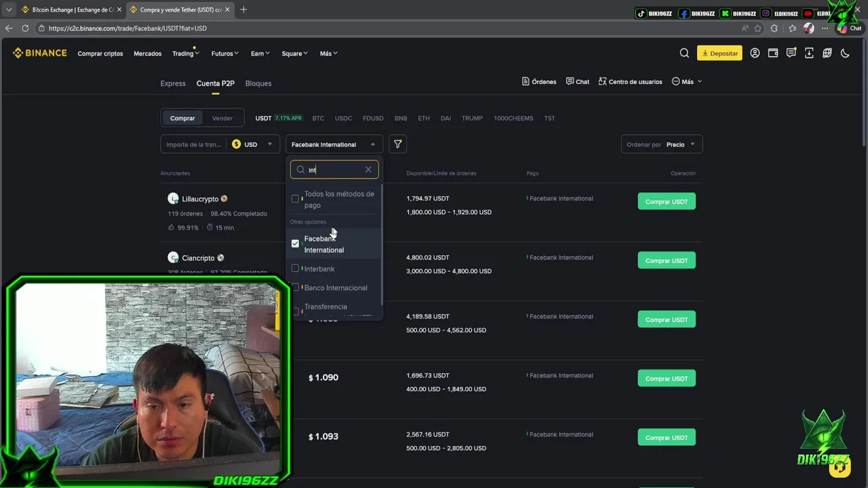Image resolution: width=868 pixels, height=488 pixels.
Task: Open the Binance search icon
Action: [x=684, y=53]
